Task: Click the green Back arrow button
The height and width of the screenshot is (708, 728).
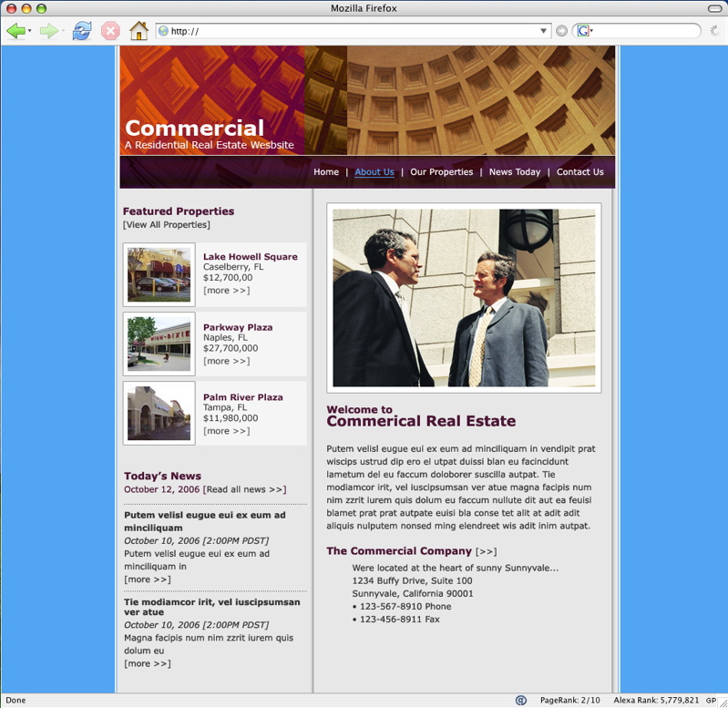Action: 15,32
